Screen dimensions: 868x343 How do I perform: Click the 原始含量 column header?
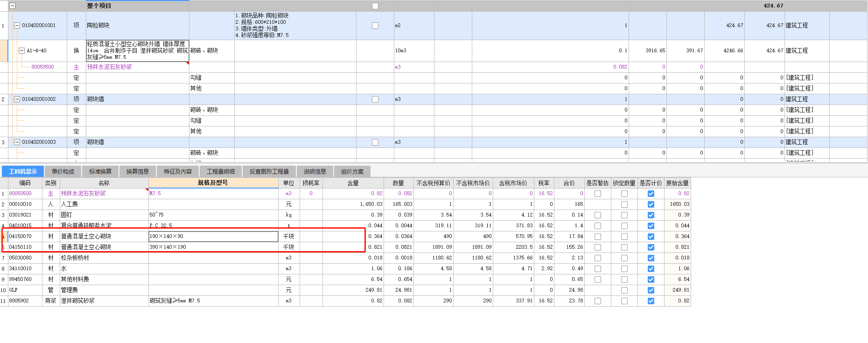pos(678,183)
